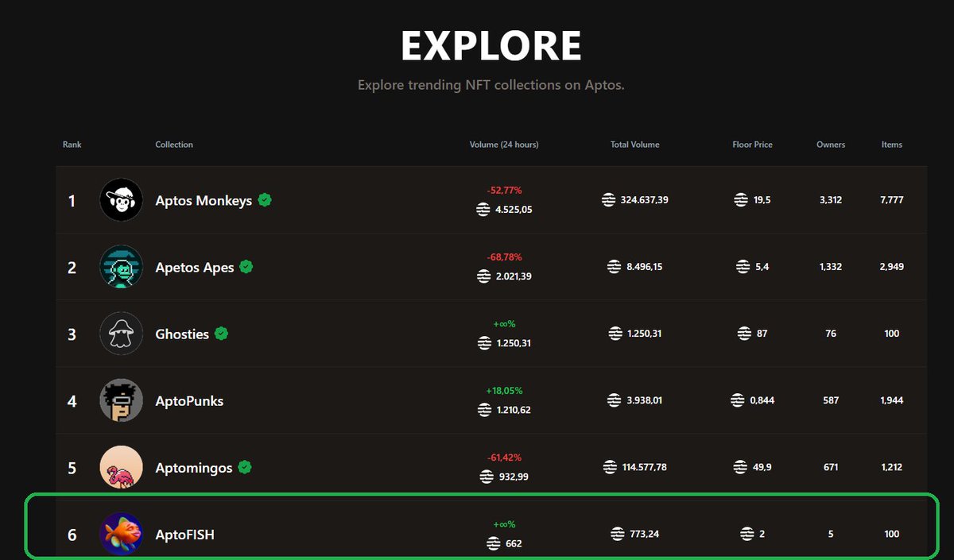Sort by the Items column header
The height and width of the screenshot is (560, 954).
point(892,145)
